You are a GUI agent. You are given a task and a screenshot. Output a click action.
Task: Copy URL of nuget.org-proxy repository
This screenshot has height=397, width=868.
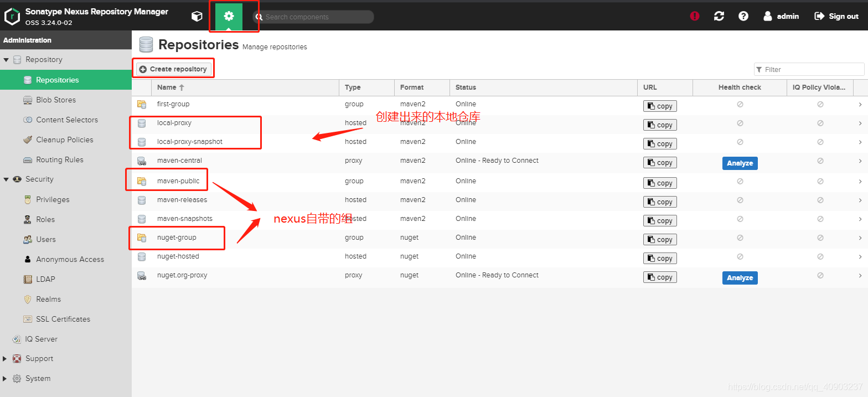click(660, 277)
